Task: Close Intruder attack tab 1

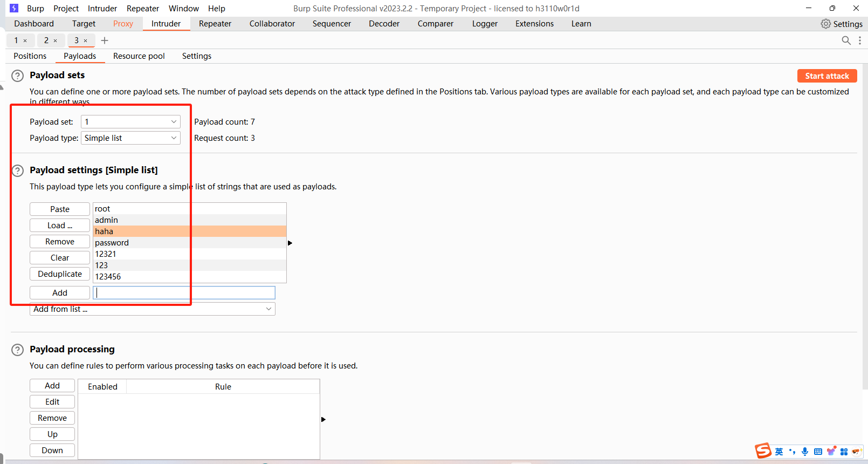Action: [x=25, y=40]
